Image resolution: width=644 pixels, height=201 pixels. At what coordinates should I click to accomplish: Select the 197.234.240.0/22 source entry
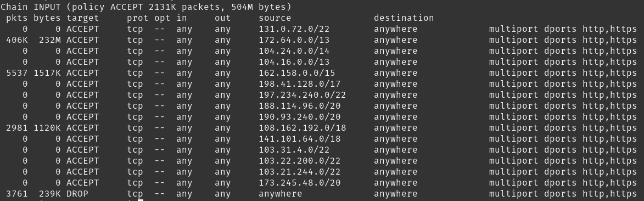(x=303, y=95)
